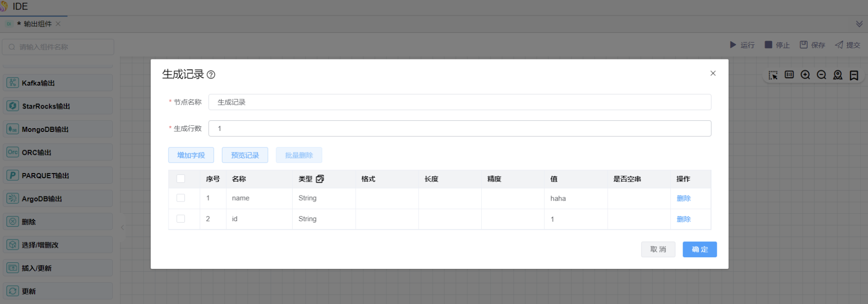Expand the double-chevron menu at top right
This screenshot has width=868, height=304.
point(859,24)
